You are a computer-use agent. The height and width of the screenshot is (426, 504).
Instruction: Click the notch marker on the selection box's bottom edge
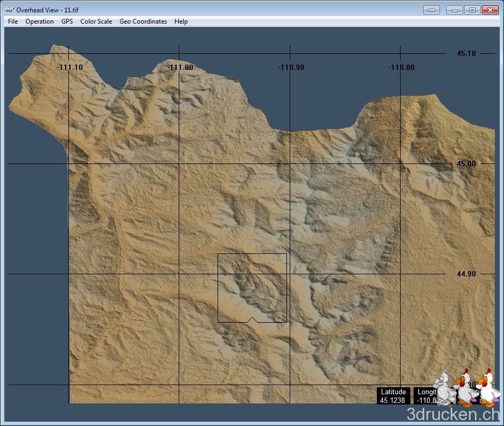[x=251, y=320]
